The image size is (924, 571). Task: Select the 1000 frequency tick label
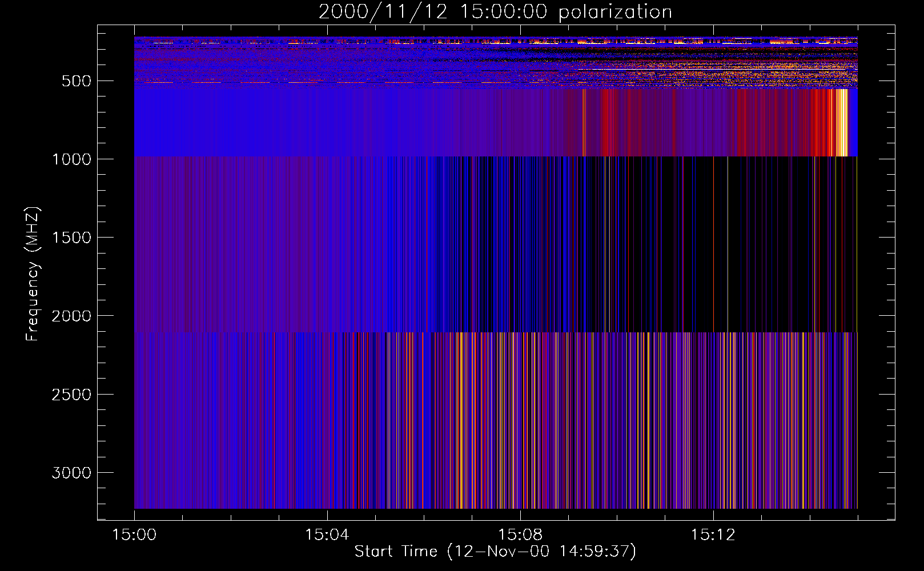pos(71,159)
